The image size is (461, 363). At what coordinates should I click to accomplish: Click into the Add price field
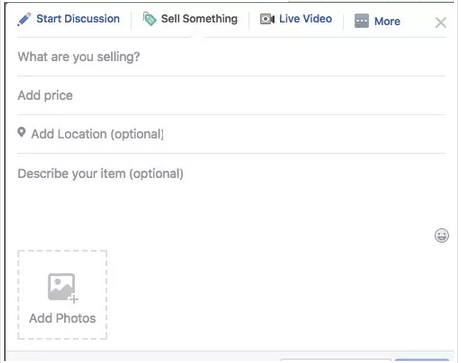pyautogui.click(x=231, y=96)
